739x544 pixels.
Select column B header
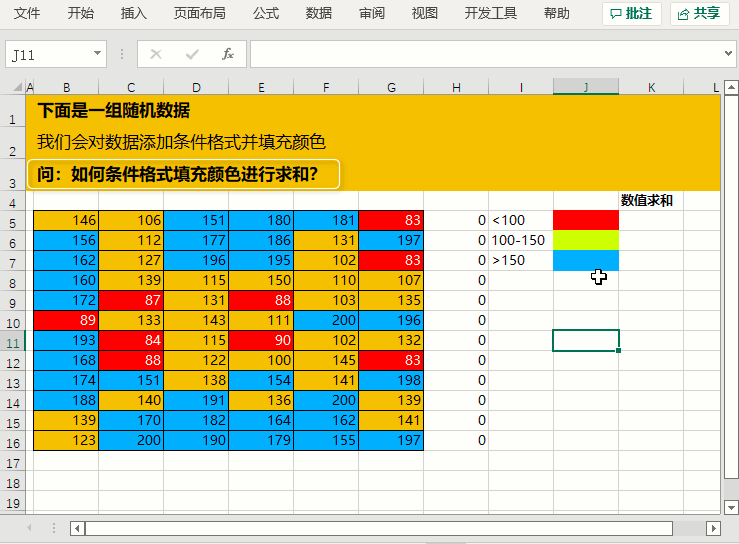coord(66,87)
